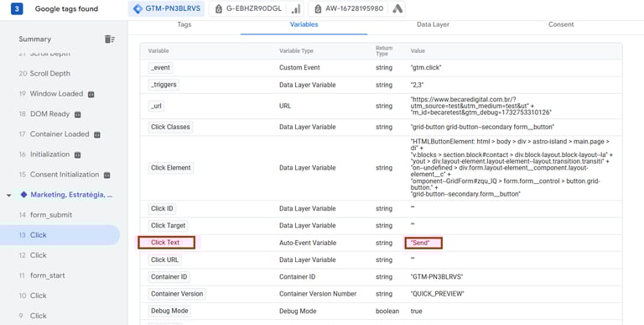Image resolution: width=644 pixels, height=325 pixels.
Task: Select event 19 Window Loaded
Action: pyautogui.click(x=56, y=94)
